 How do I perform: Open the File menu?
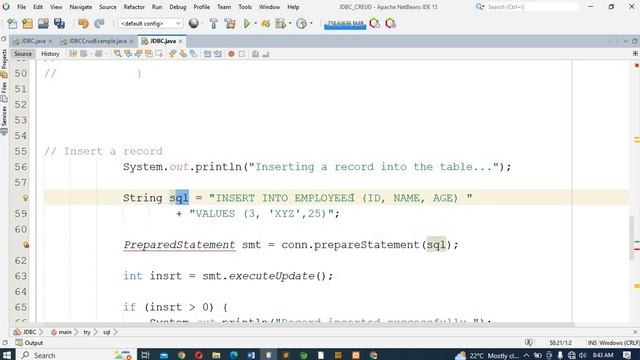pyautogui.click(x=21, y=7)
